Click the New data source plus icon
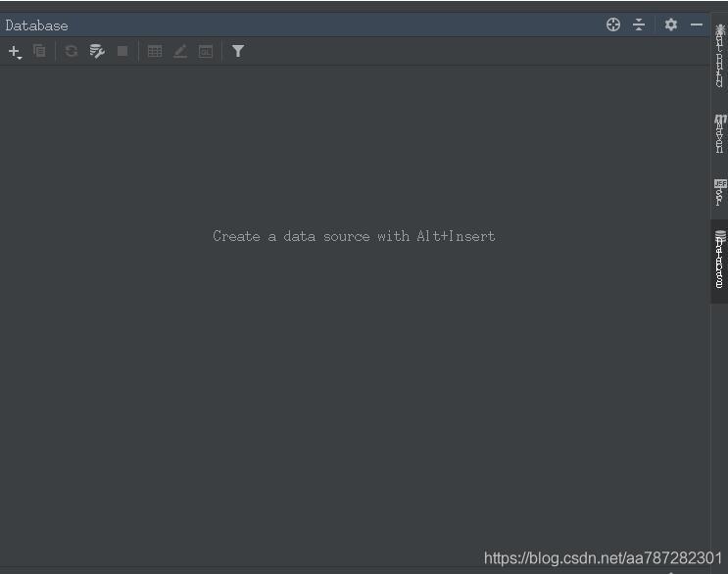 pos(14,51)
